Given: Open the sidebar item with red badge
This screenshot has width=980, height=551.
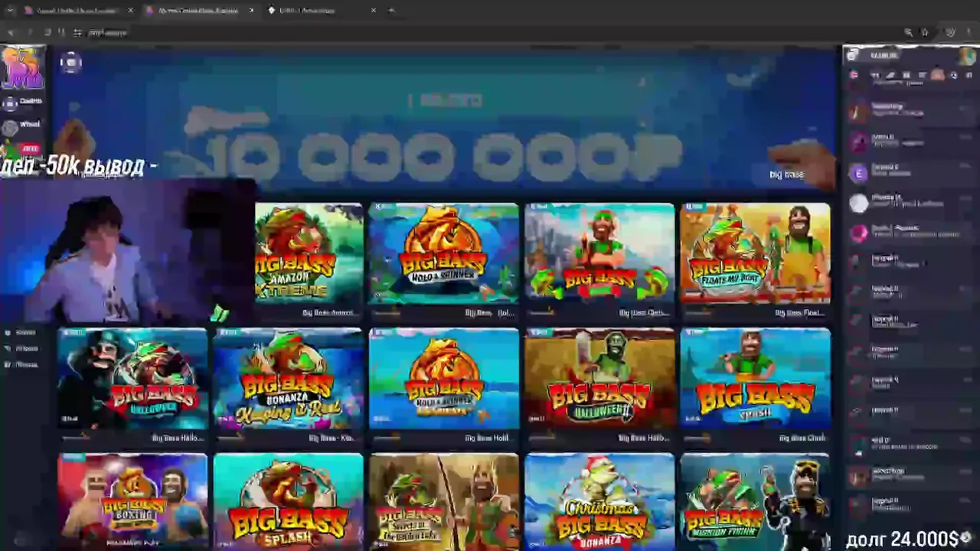Looking at the screenshot, I should click(x=22, y=150).
